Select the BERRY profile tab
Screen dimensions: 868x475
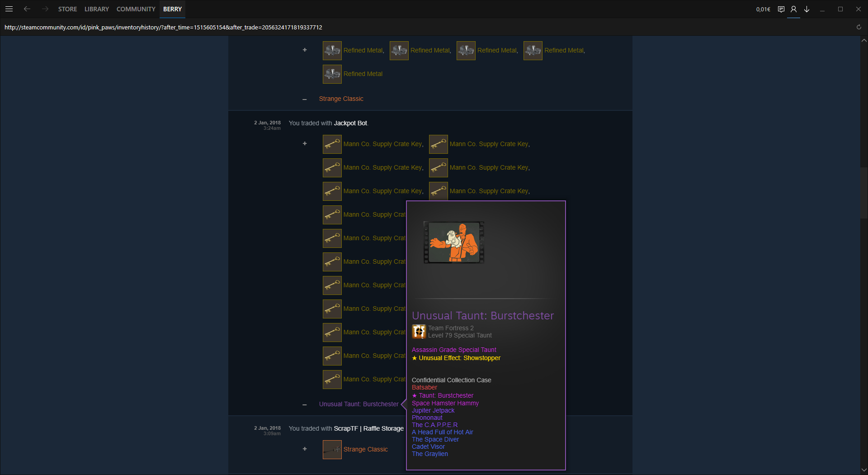click(x=172, y=9)
